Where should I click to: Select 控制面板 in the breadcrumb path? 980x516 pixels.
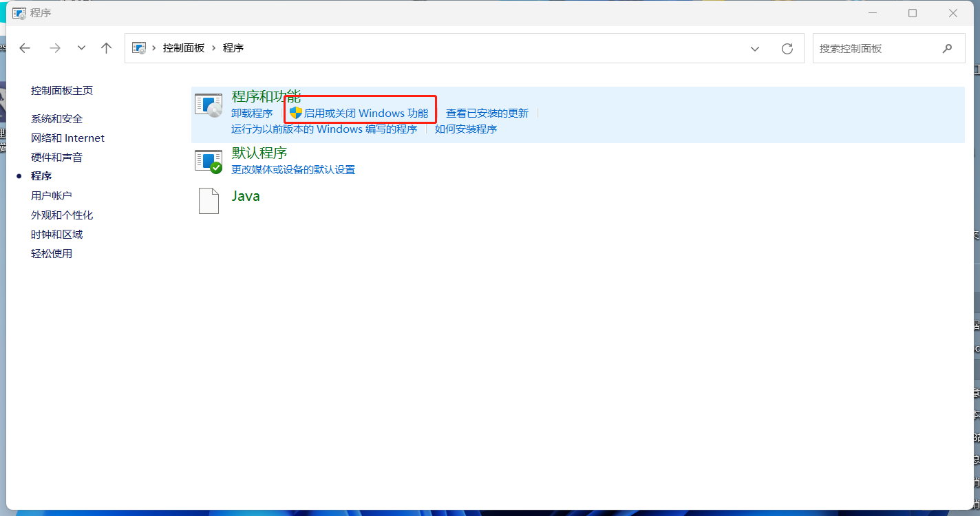point(184,48)
